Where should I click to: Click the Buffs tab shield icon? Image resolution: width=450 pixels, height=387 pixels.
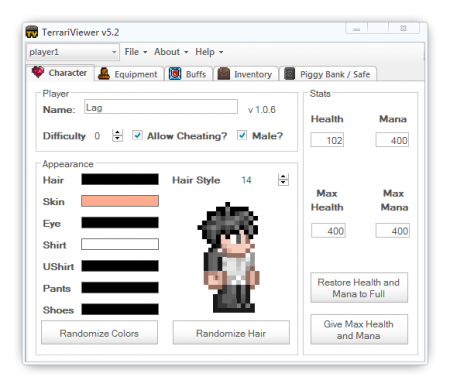pos(175,74)
